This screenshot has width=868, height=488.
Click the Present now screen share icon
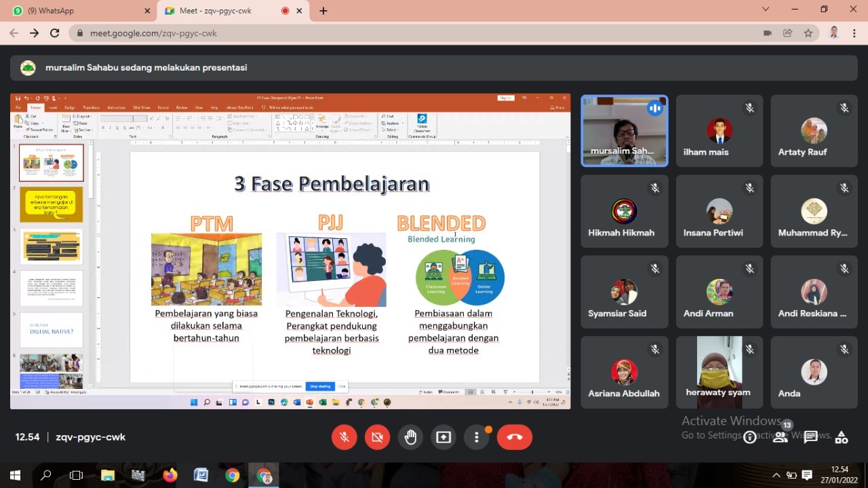(443, 437)
